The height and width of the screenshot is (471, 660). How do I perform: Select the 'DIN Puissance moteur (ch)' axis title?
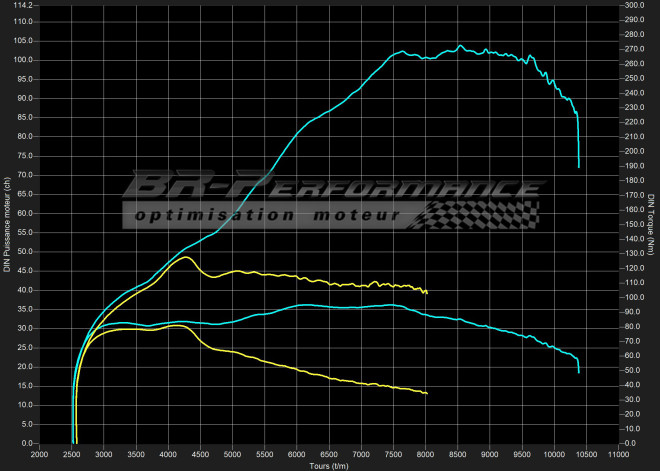point(7,225)
